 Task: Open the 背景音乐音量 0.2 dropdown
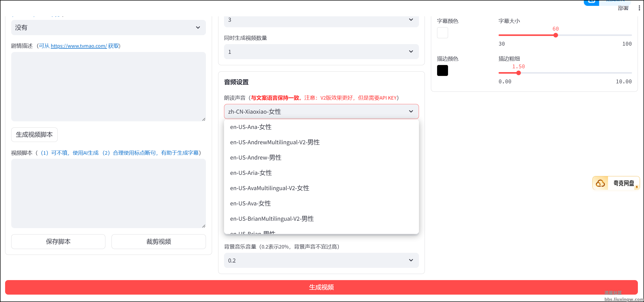[x=321, y=260]
